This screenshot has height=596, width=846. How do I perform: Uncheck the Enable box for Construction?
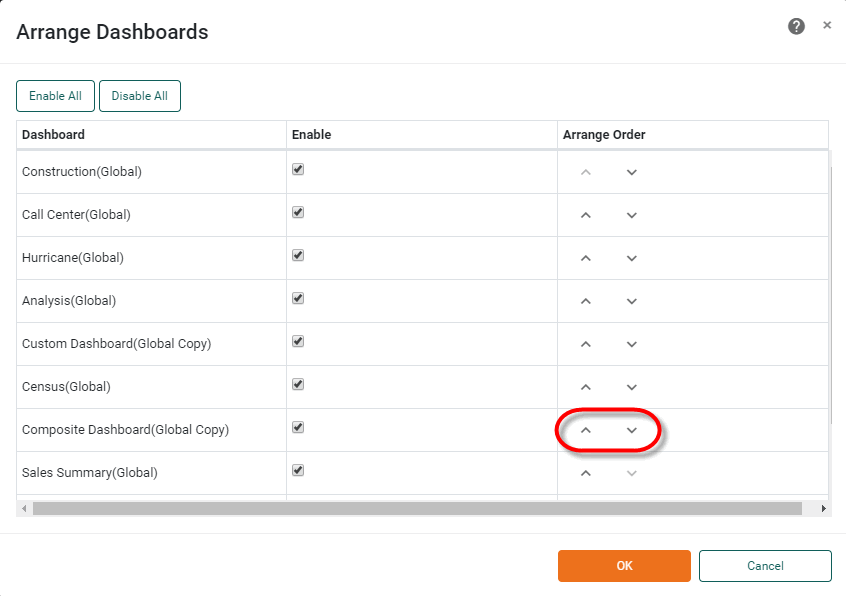297,169
